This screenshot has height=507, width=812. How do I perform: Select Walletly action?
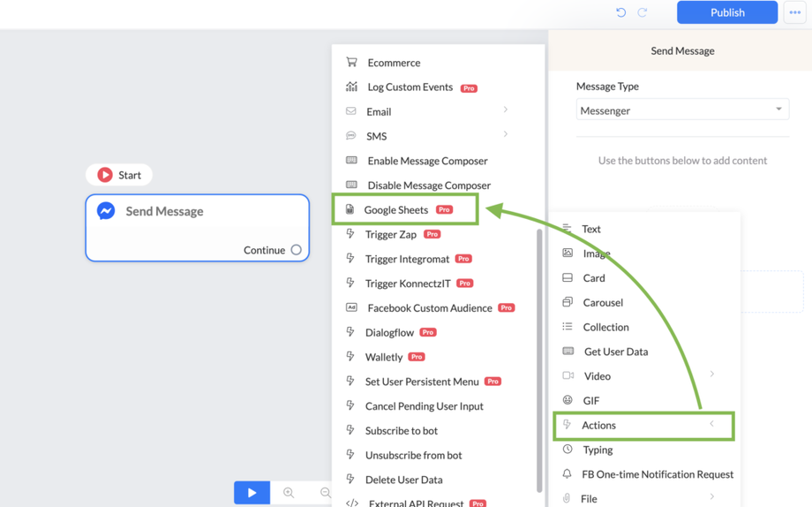(386, 357)
